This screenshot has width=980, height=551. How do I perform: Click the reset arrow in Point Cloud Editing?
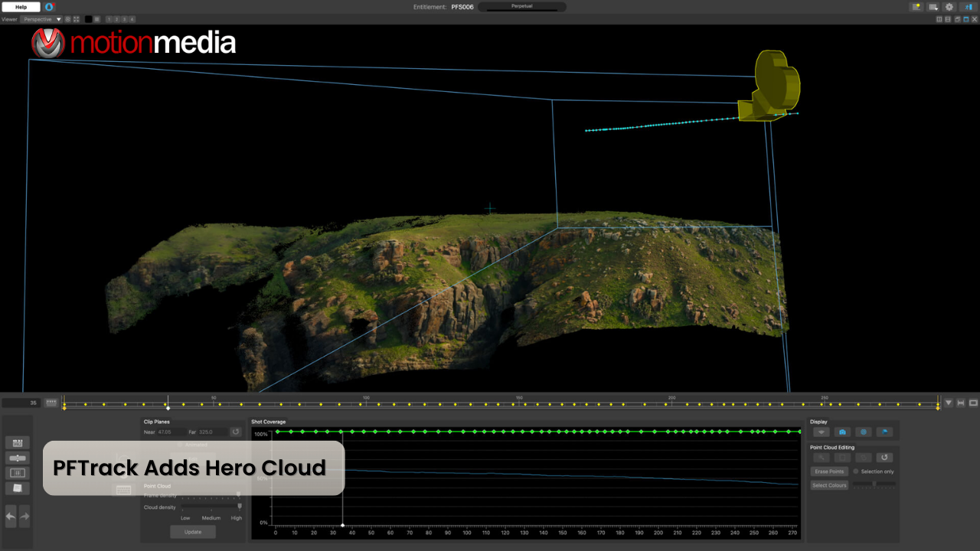pyautogui.click(x=884, y=458)
